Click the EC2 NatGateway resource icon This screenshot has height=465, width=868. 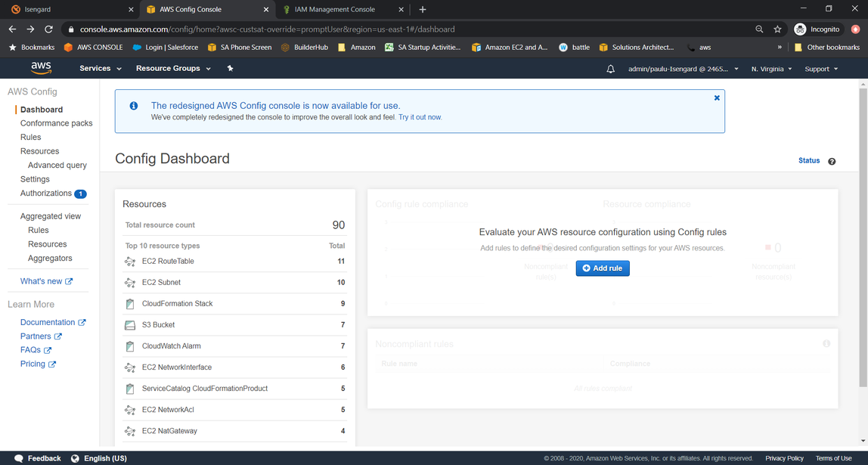click(x=130, y=431)
